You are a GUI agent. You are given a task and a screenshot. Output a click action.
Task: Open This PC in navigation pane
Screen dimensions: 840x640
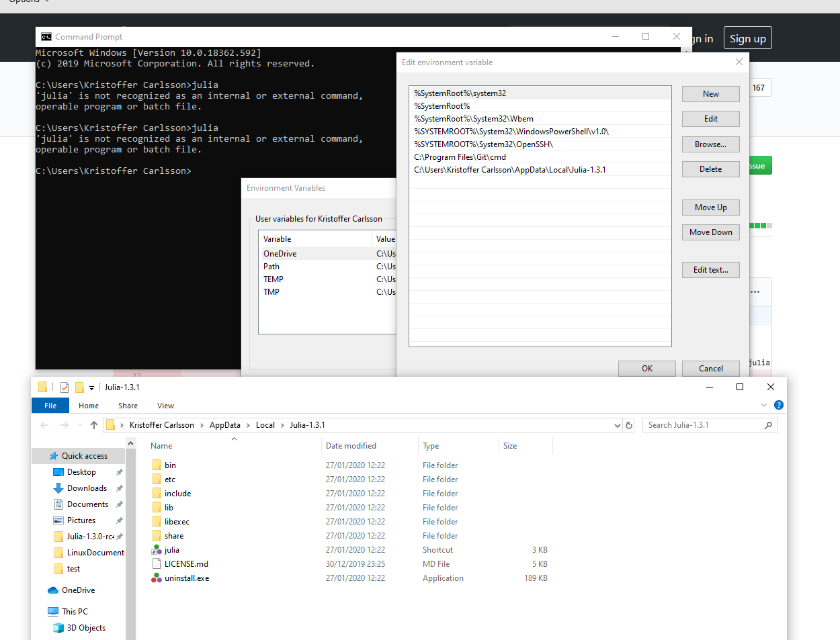tap(75, 612)
